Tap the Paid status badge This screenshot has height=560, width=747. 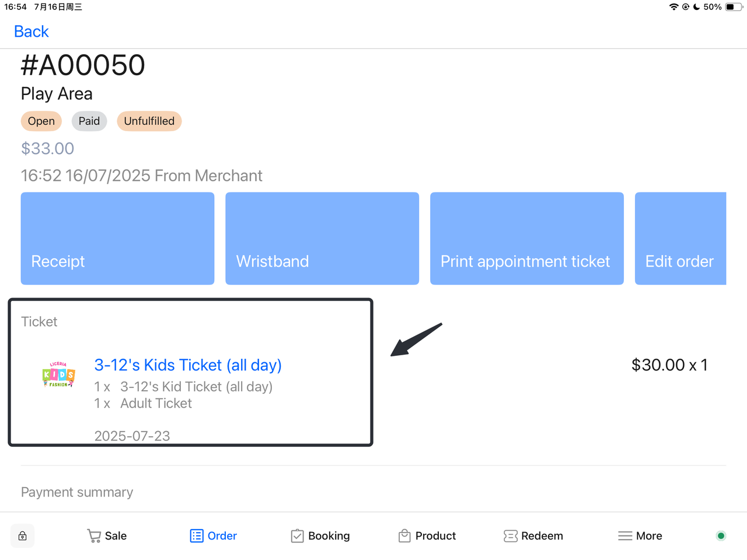pos(89,121)
